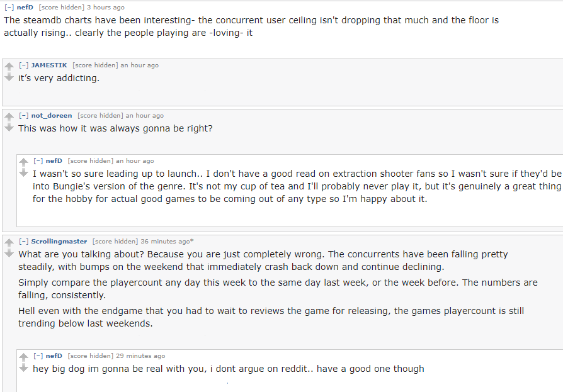This screenshot has width=563, height=392.
Task: Collapse Scrollingmaster's comment thread
Action: (x=24, y=242)
